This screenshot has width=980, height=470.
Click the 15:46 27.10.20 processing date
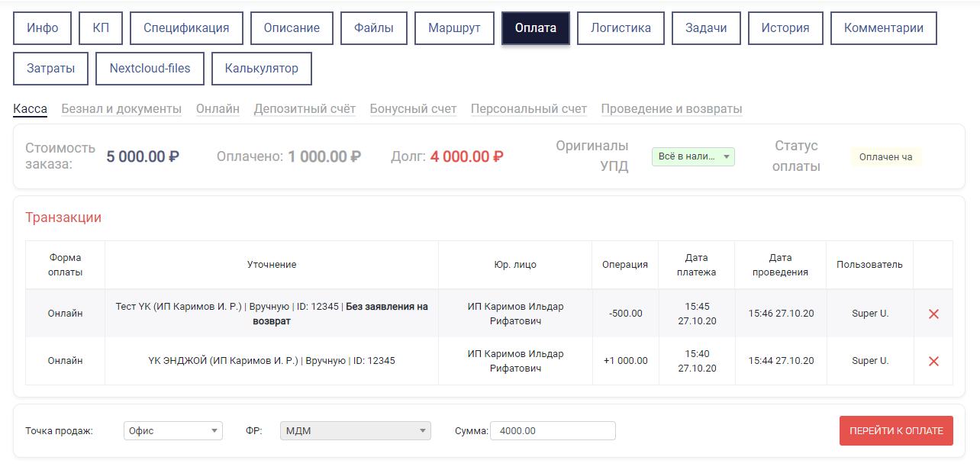tap(780, 314)
